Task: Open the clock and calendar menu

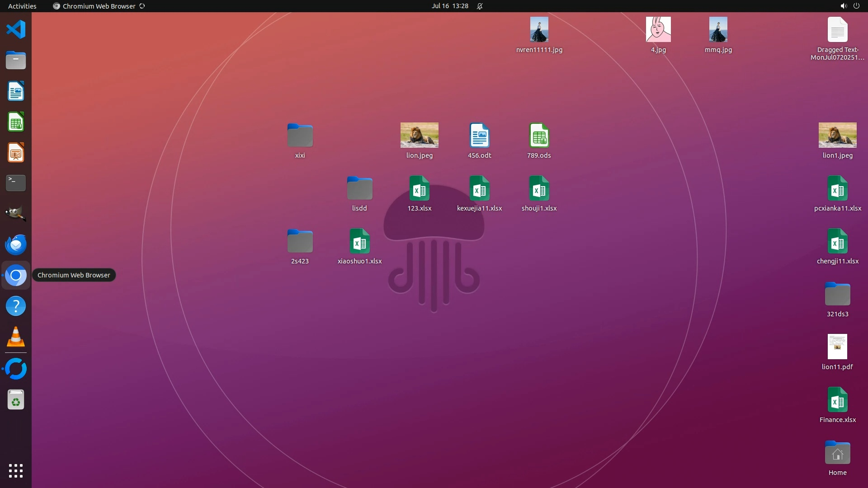Action: [x=449, y=6]
